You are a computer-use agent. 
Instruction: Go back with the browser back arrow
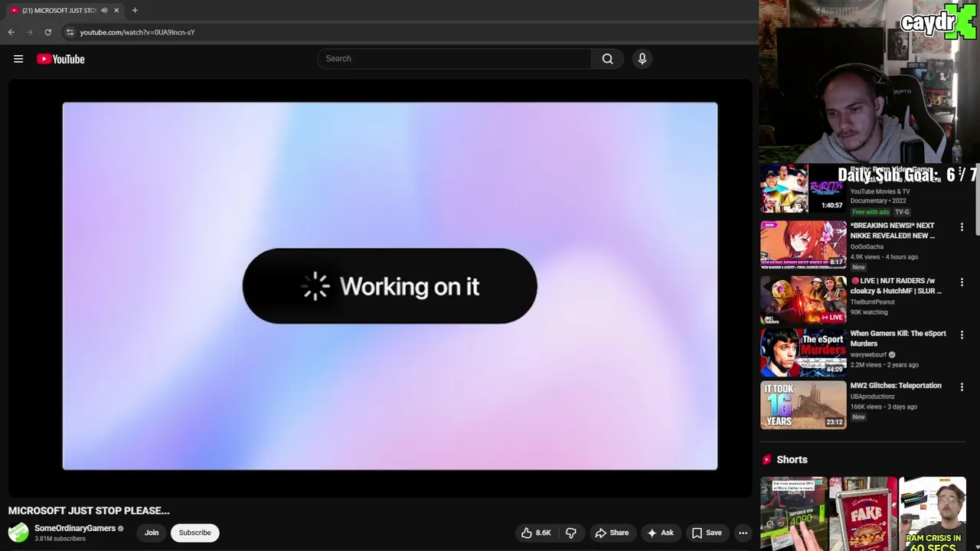click(11, 32)
